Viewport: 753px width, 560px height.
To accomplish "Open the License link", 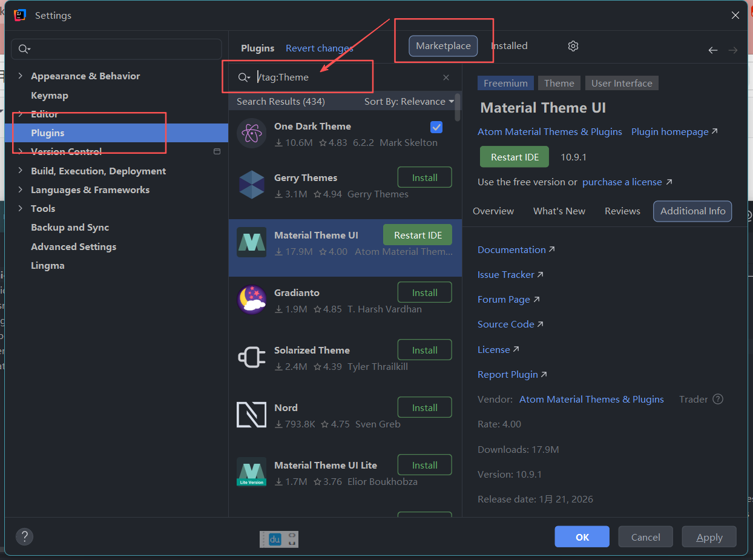I will click(498, 349).
